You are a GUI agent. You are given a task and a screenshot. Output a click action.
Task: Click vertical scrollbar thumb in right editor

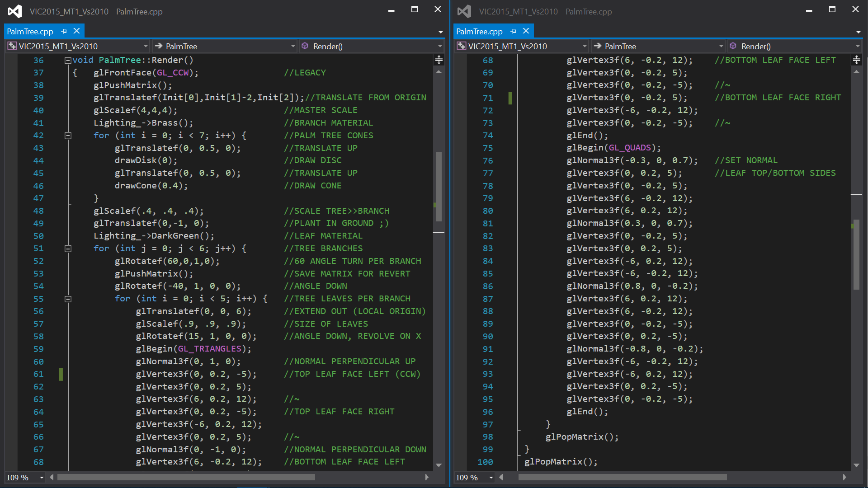[x=856, y=254]
